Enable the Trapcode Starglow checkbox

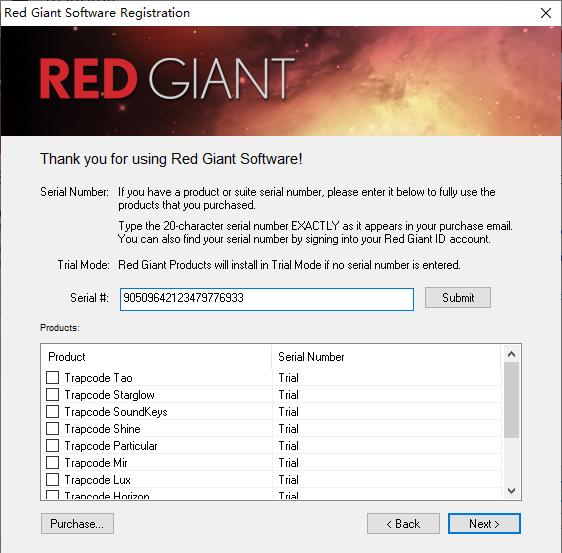52,395
